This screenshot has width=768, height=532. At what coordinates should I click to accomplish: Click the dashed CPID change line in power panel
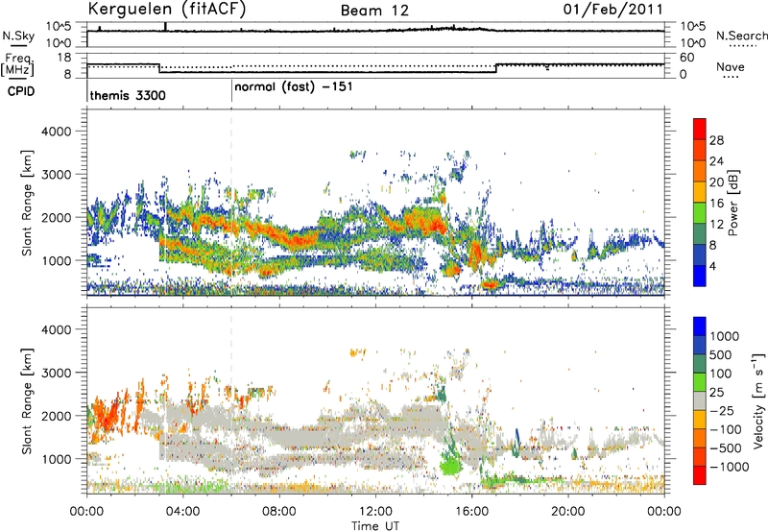(231, 203)
